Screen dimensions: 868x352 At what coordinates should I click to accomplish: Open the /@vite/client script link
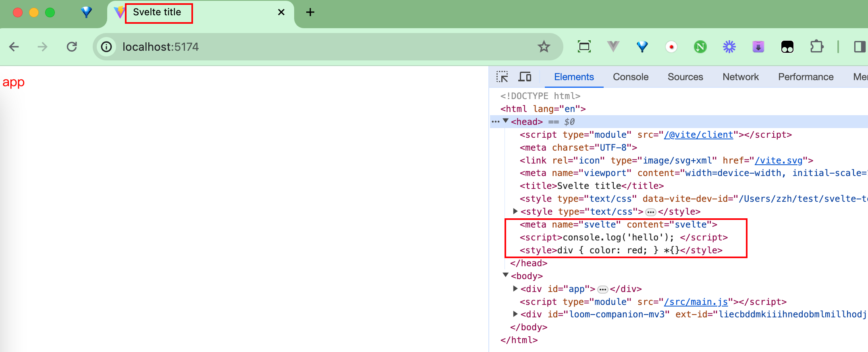tap(698, 135)
